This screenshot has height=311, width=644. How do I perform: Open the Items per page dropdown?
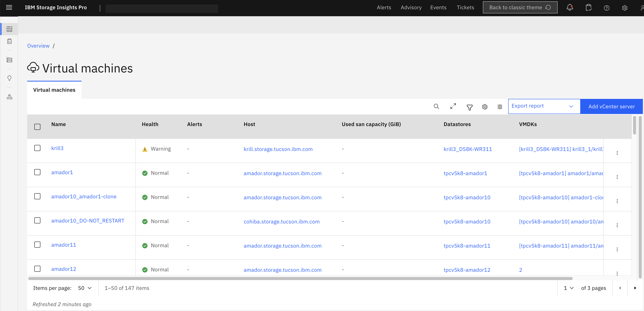(85, 288)
